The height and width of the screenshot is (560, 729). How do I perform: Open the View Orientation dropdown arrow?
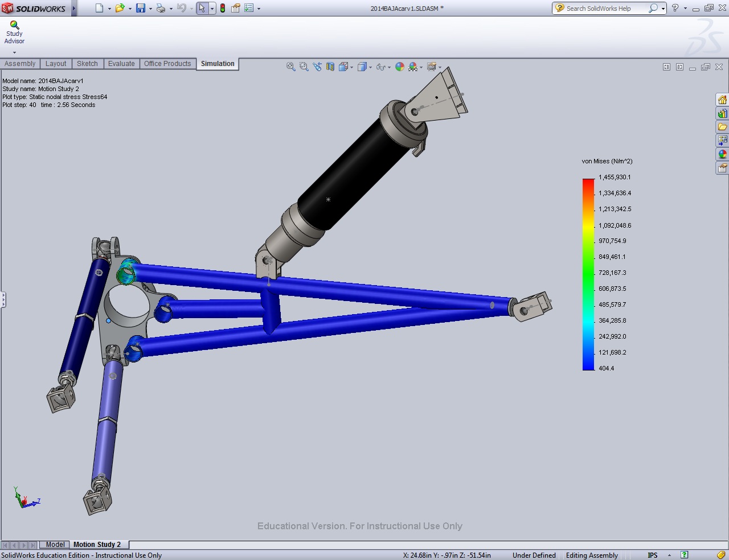point(351,67)
